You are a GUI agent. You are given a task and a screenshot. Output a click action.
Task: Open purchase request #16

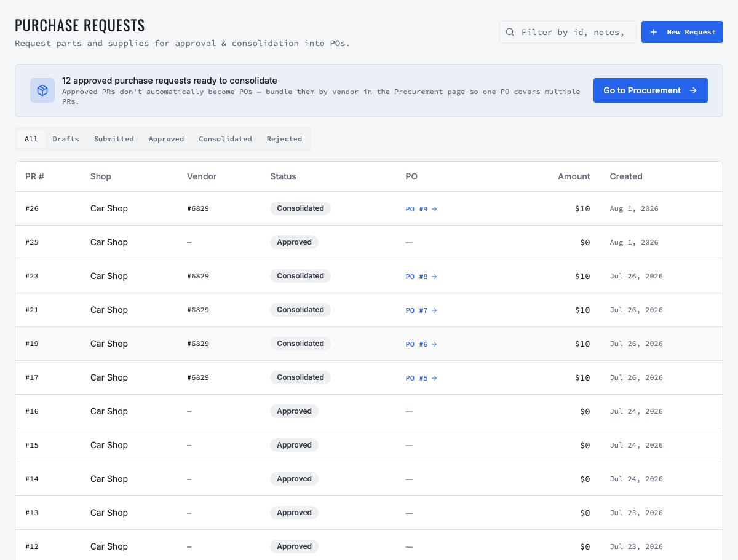369,411
